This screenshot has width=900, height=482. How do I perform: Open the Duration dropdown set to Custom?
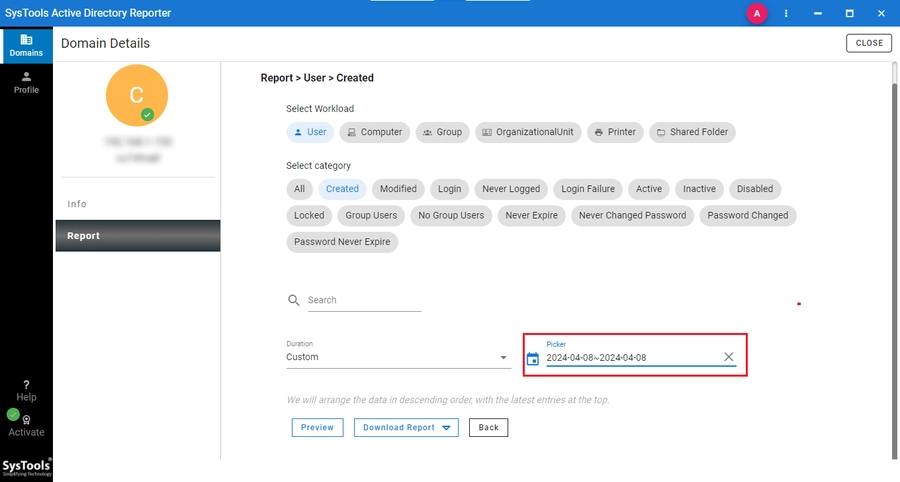coord(398,357)
